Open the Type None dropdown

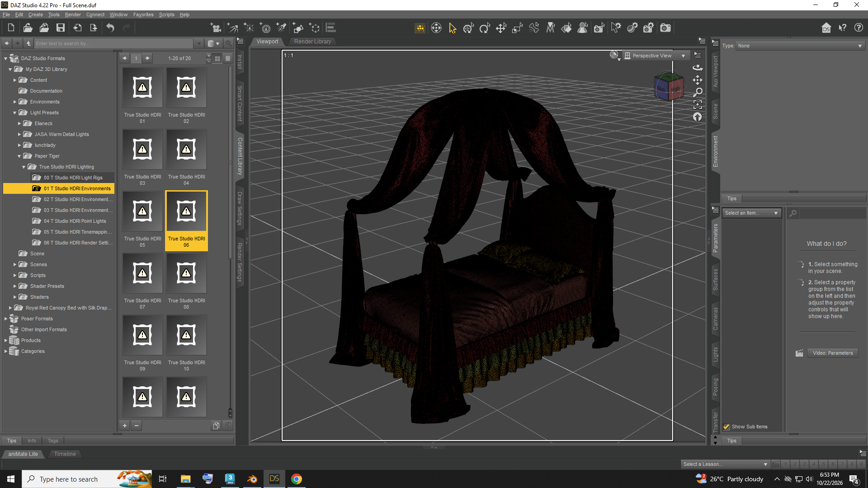pos(800,46)
